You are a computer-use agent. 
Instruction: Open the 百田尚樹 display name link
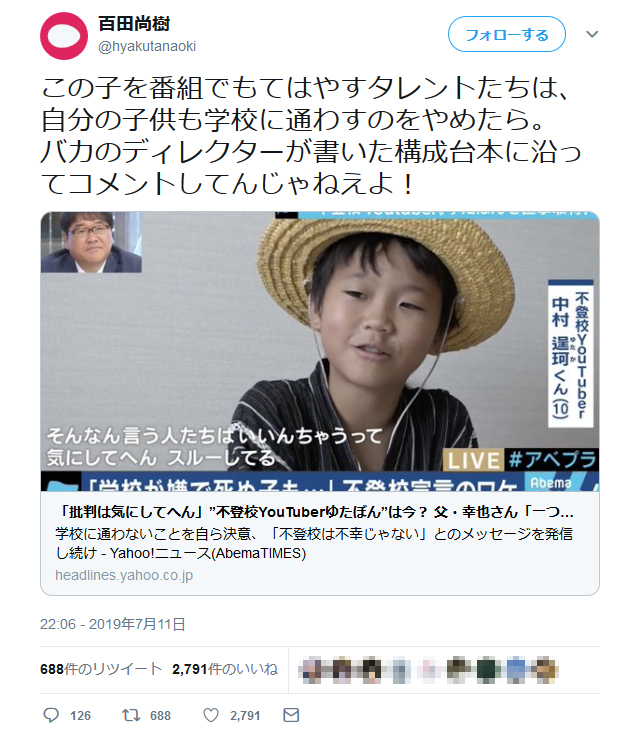coord(133,23)
